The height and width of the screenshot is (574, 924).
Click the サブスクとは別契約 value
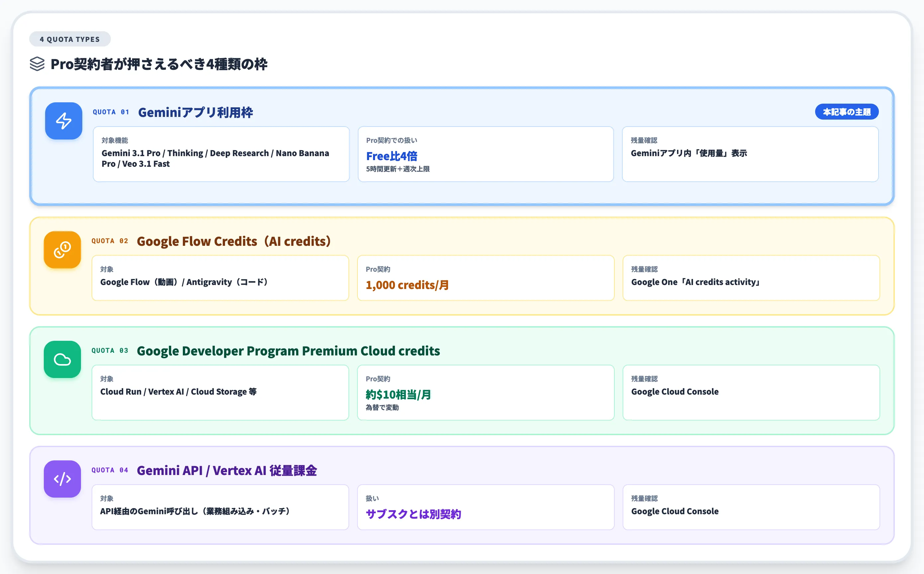pos(413,514)
